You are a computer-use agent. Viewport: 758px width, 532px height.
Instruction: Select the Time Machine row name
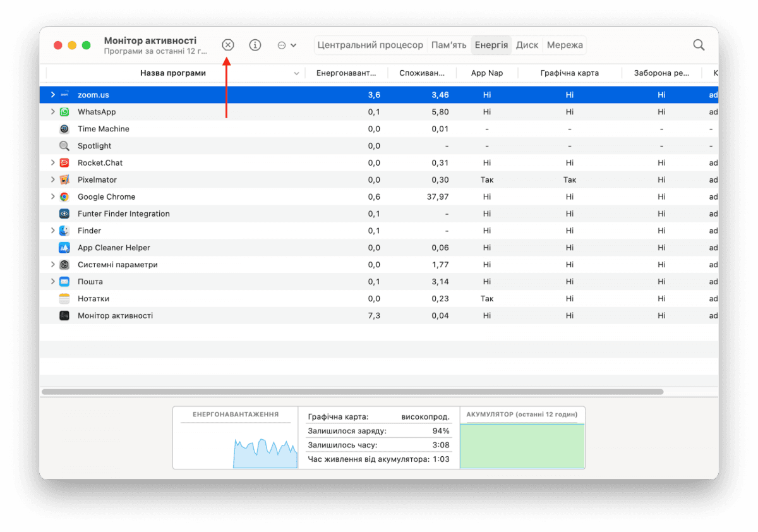[104, 129]
